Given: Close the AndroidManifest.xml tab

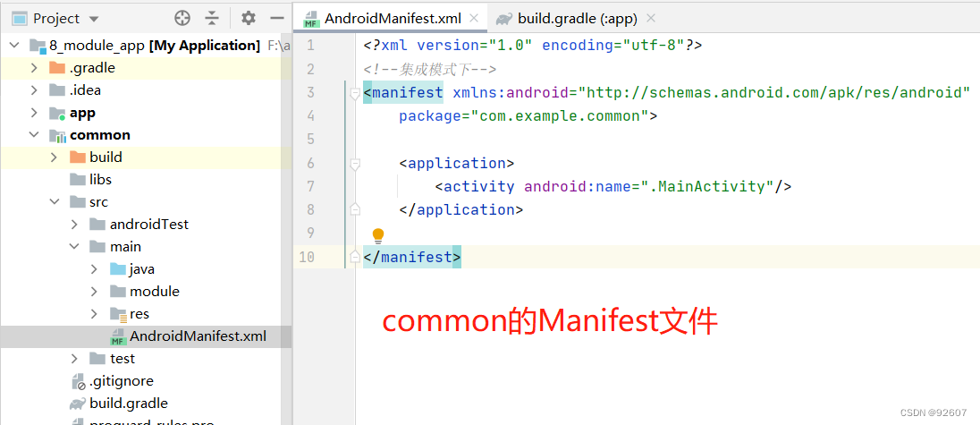Looking at the screenshot, I should coord(475,18).
